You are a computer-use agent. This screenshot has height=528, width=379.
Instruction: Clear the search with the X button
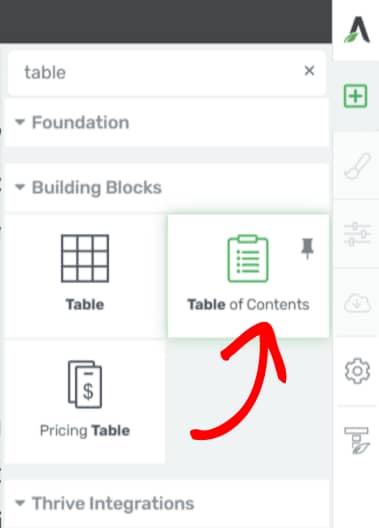click(x=309, y=71)
